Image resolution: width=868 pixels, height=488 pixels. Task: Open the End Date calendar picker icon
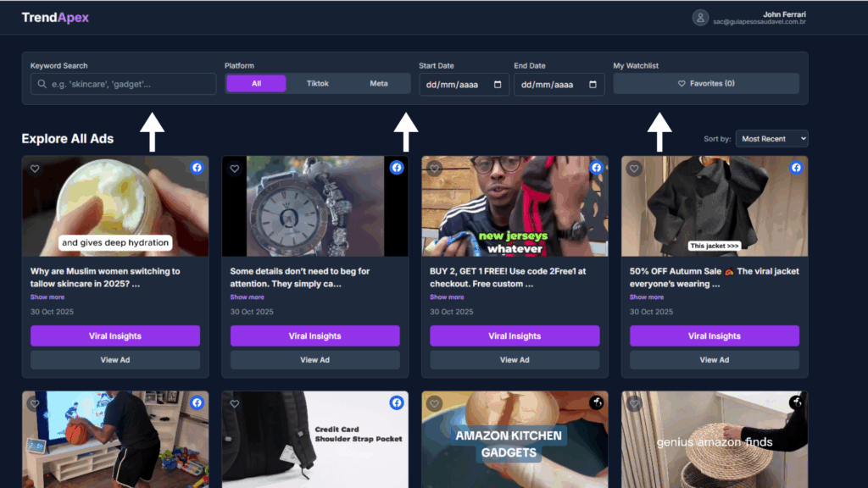[x=593, y=85]
